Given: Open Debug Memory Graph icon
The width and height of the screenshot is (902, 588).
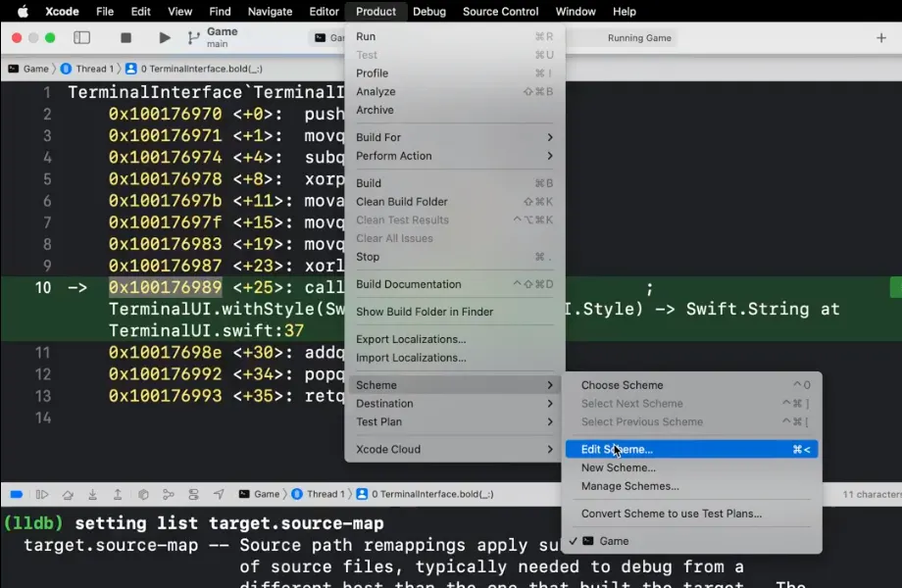Looking at the screenshot, I should 169,494.
